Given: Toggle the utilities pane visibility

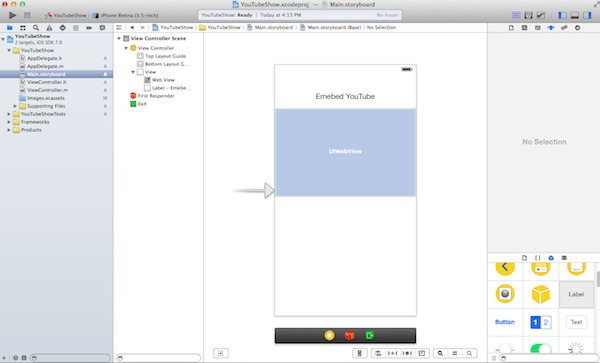Looking at the screenshot, I should [x=587, y=15].
